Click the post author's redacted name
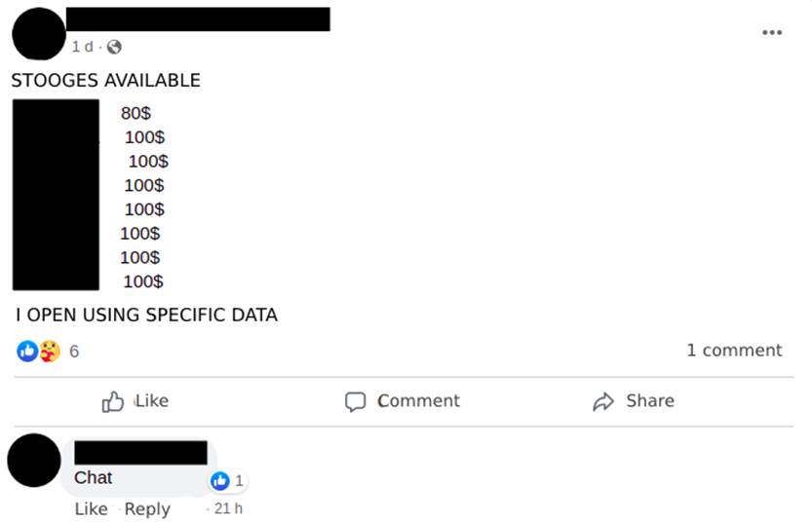This screenshot has width=812, height=522. [x=198, y=19]
